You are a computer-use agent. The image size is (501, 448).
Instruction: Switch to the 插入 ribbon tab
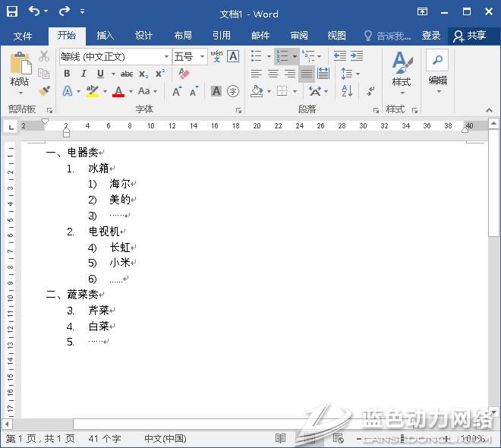coord(105,36)
